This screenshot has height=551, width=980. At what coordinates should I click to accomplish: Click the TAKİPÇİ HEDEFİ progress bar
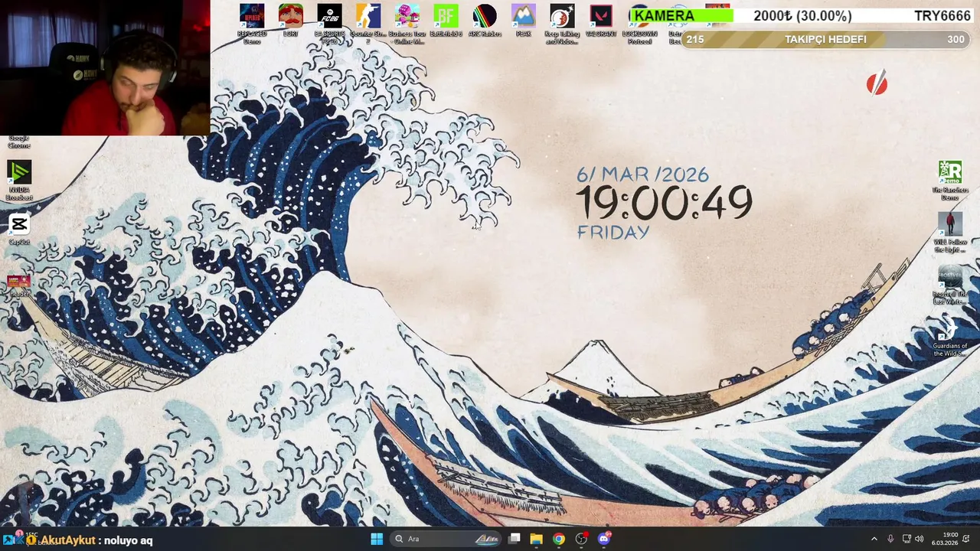(824, 39)
